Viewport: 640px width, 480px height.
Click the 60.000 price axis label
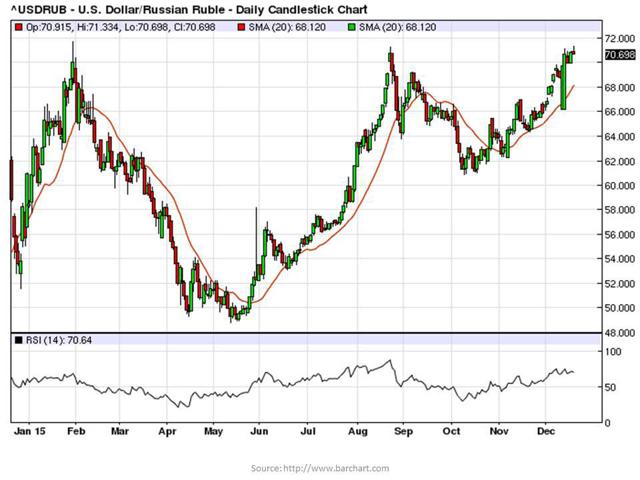pyautogui.click(x=620, y=186)
